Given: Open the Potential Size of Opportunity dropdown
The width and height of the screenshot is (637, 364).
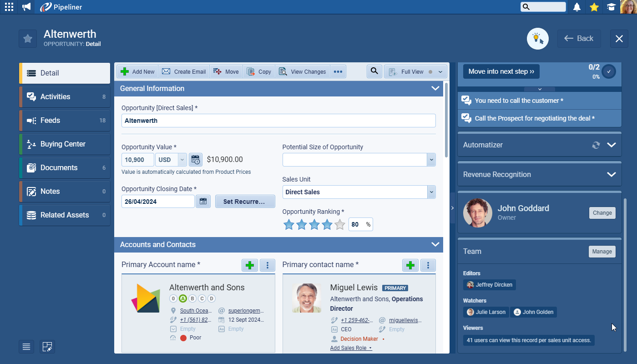Looking at the screenshot, I should point(431,160).
